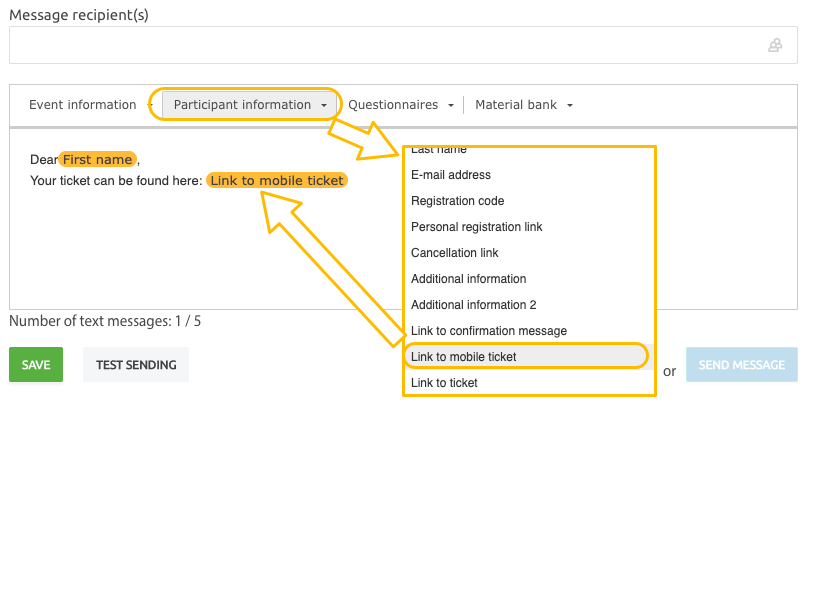This screenshot has width=813, height=600.
Task: Click the Link to mobile ticket tag
Action: (x=277, y=180)
